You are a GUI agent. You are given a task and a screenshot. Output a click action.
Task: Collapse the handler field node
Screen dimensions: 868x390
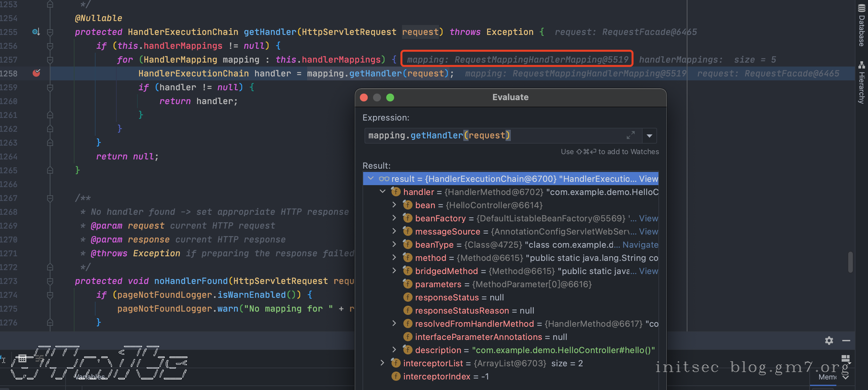click(383, 191)
